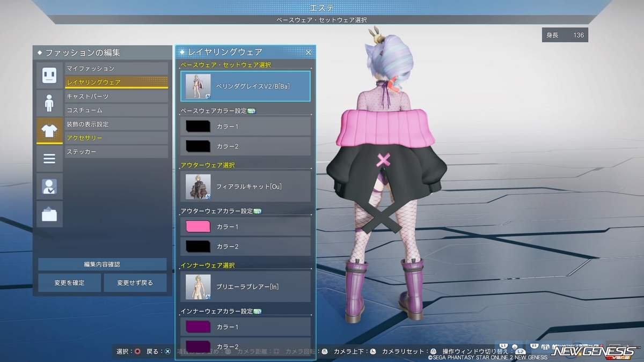The width and height of the screenshot is (644, 362).
Task: Open base wear カラー1 black swatch
Action: pyautogui.click(x=197, y=127)
